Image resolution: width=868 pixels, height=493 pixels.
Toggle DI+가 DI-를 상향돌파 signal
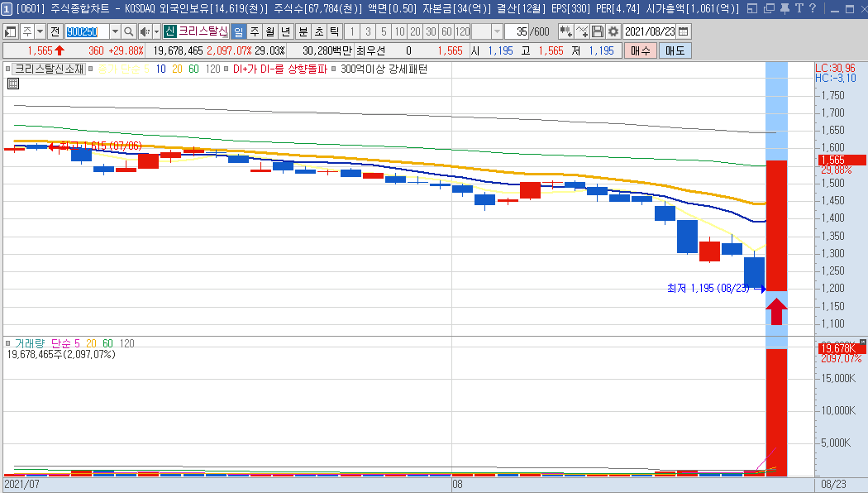coord(280,69)
